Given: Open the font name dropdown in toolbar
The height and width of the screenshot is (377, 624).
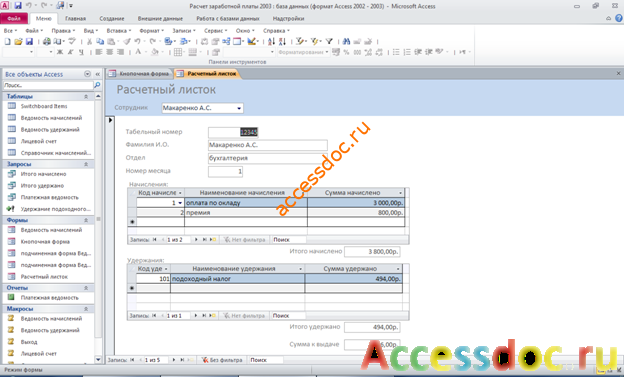Looking at the screenshot, I should pyautogui.click(x=31, y=52).
